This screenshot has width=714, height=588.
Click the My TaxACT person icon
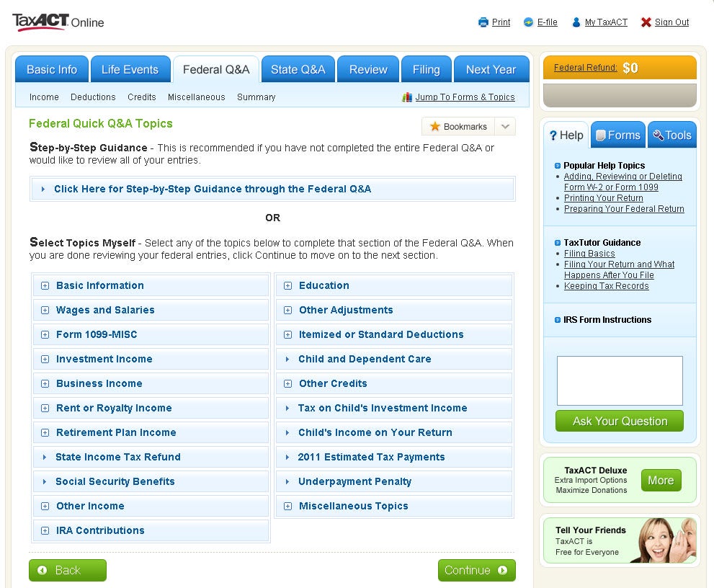click(x=576, y=22)
